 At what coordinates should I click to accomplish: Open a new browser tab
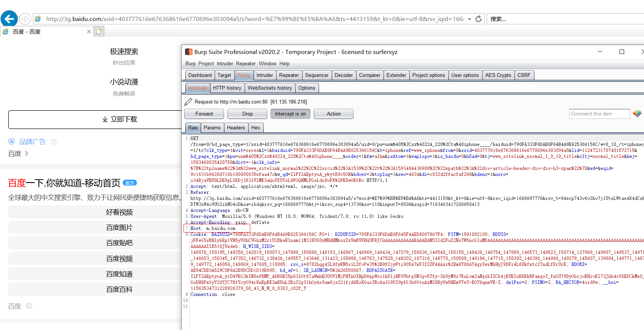click(99, 31)
